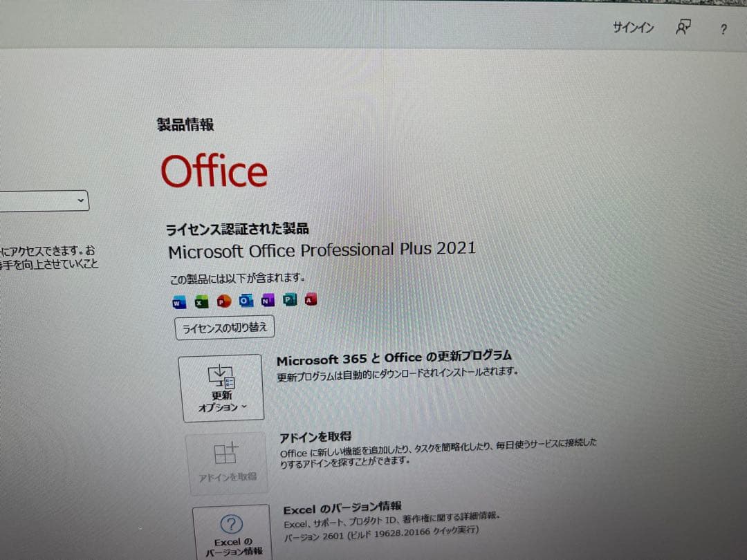Click the help question mark at top right
The height and width of the screenshot is (560, 747).
tap(723, 29)
